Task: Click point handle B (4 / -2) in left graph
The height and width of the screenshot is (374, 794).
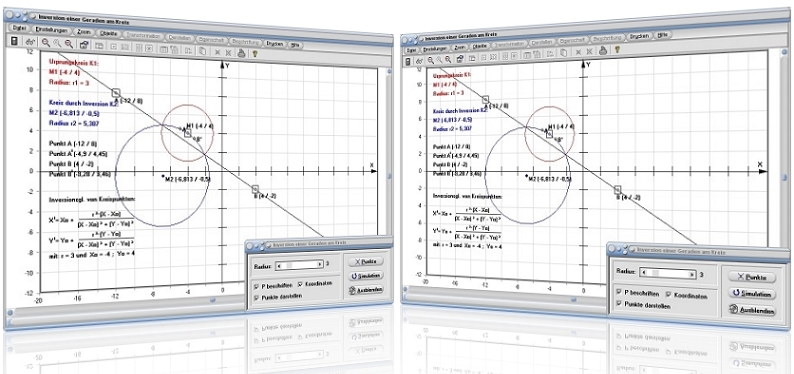Action: [255, 189]
